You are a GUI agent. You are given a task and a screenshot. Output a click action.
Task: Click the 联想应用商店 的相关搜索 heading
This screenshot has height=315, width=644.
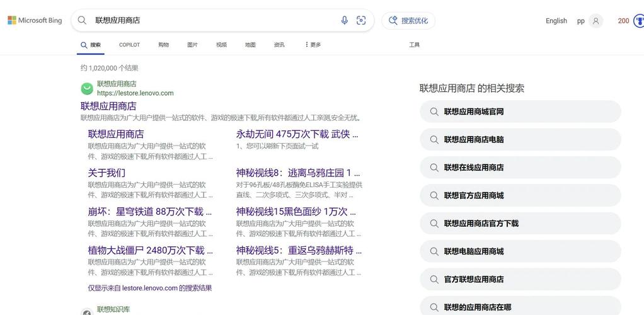[472, 88]
